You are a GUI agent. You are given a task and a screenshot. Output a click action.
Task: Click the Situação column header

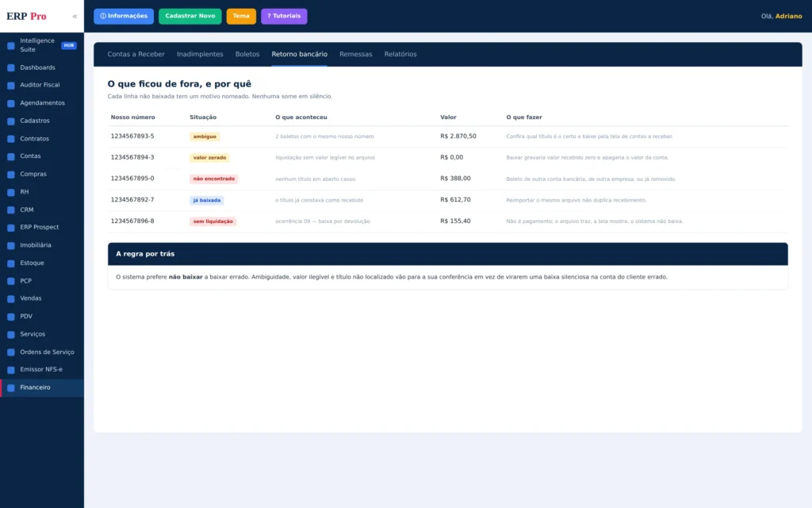(x=203, y=117)
